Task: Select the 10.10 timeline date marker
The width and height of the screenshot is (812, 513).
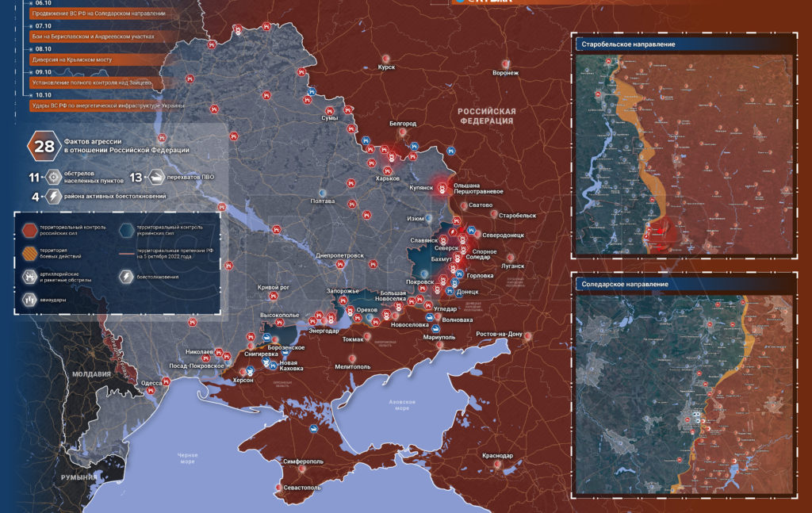Action: (44, 95)
